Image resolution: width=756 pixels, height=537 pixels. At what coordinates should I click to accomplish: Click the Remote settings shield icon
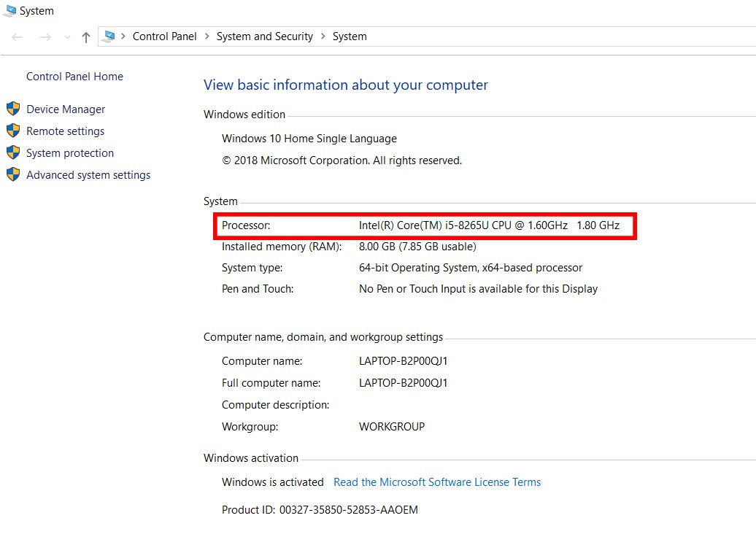14,131
